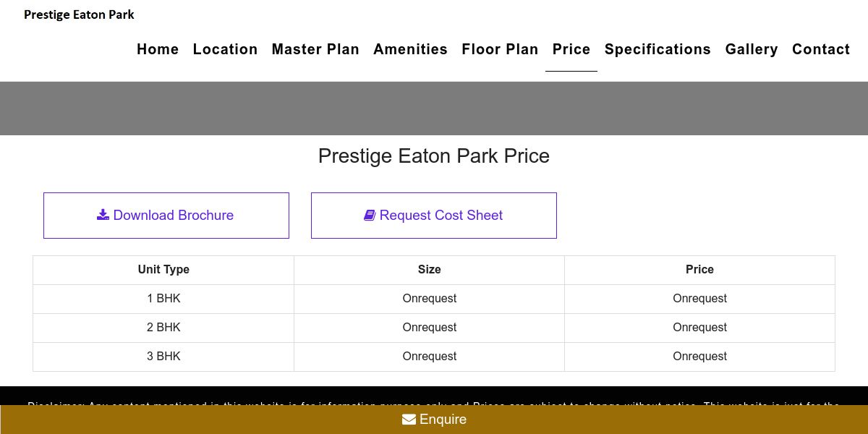
Task: Select the 3 BHK unit type cell
Action: click(x=163, y=357)
